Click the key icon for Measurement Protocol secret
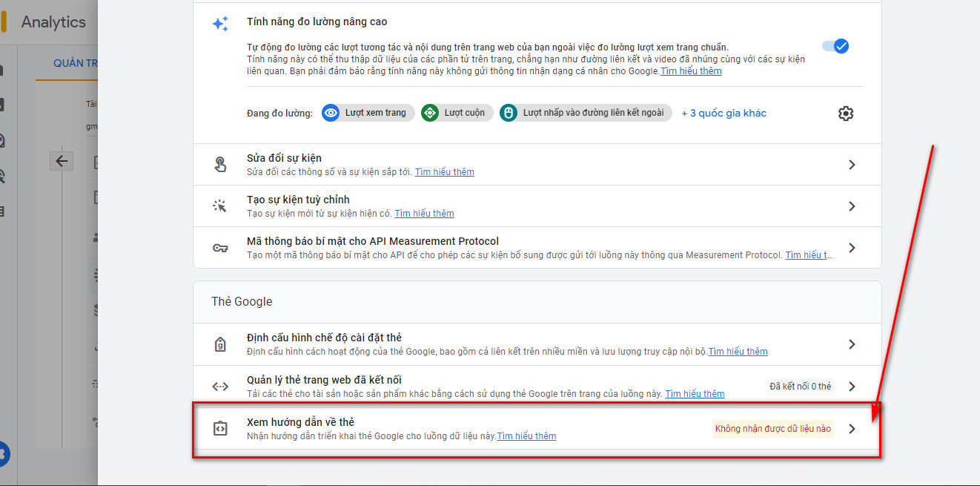This screenshot has width=980, height=486. [x=220, y=248]
